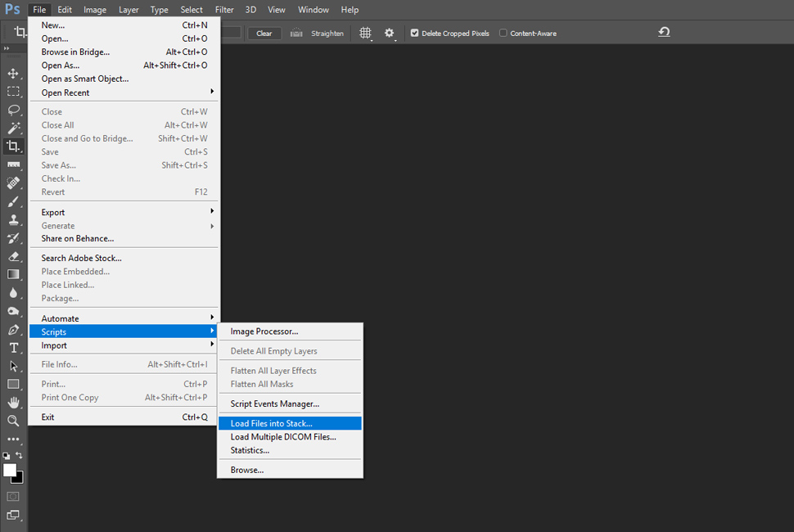Viewport: 794px width, 532px height.
Task: Reset to default foreground and background colors
Action: point(6,456)
